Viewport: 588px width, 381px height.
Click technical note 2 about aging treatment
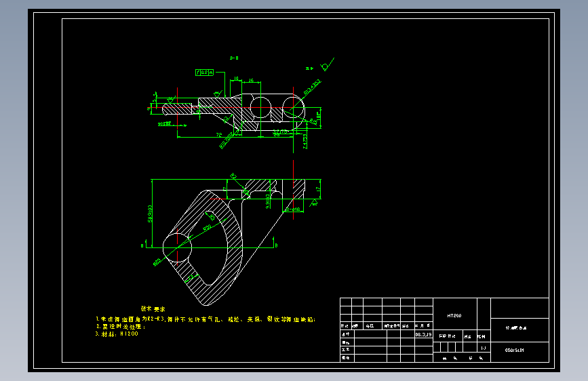click(x=120, y=327)
